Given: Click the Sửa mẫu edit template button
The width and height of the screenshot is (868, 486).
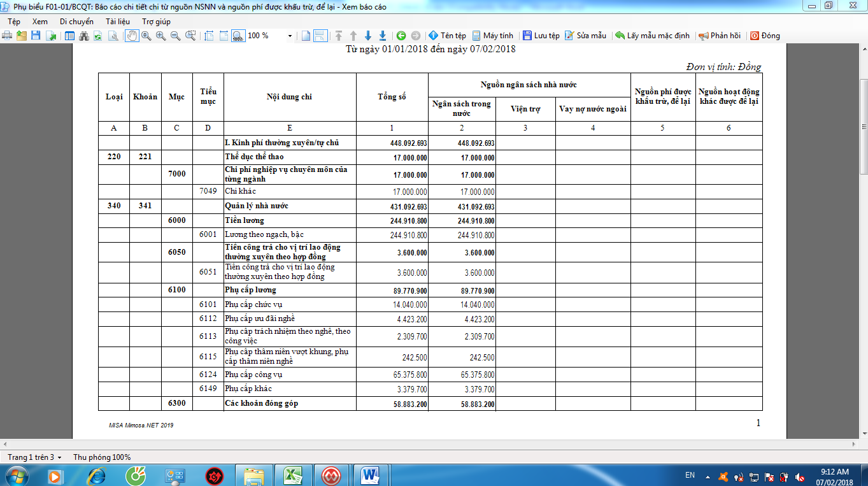Looking at the screenshot, I should [x=586, y=36].
